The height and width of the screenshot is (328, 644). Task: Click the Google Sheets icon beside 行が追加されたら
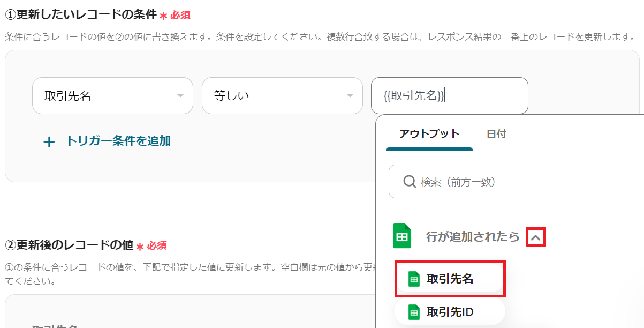click(x=402, y=236)
